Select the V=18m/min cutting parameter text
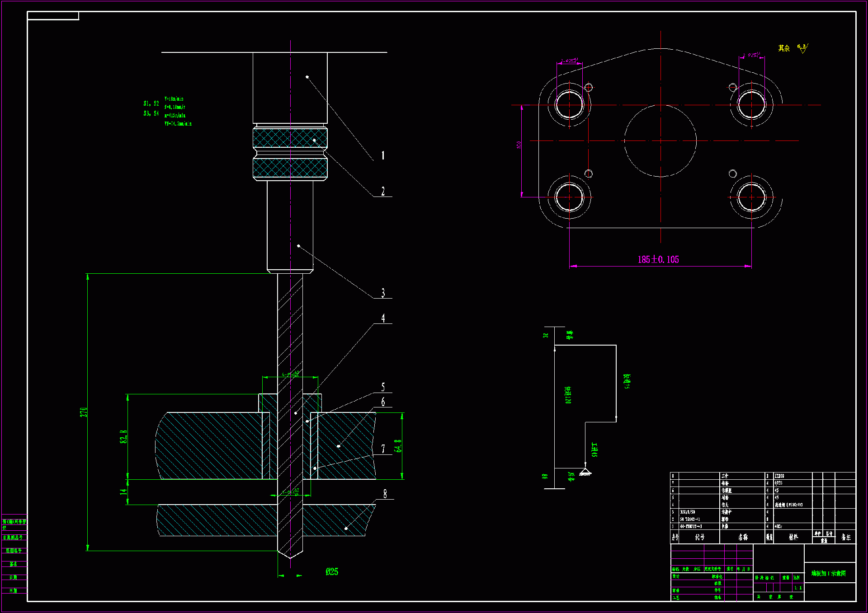The width and height of the screenshot is (868, 613). pyautogui.click(x=174, y=99)
